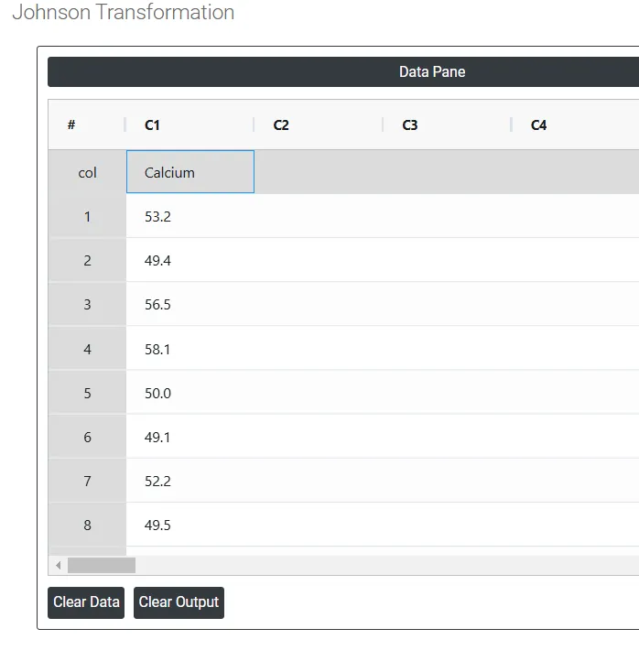The height and width of the screenshot is (672, 639).
Task: Click the horizontal scrollbar thumb
Action: tap(102, 565)
